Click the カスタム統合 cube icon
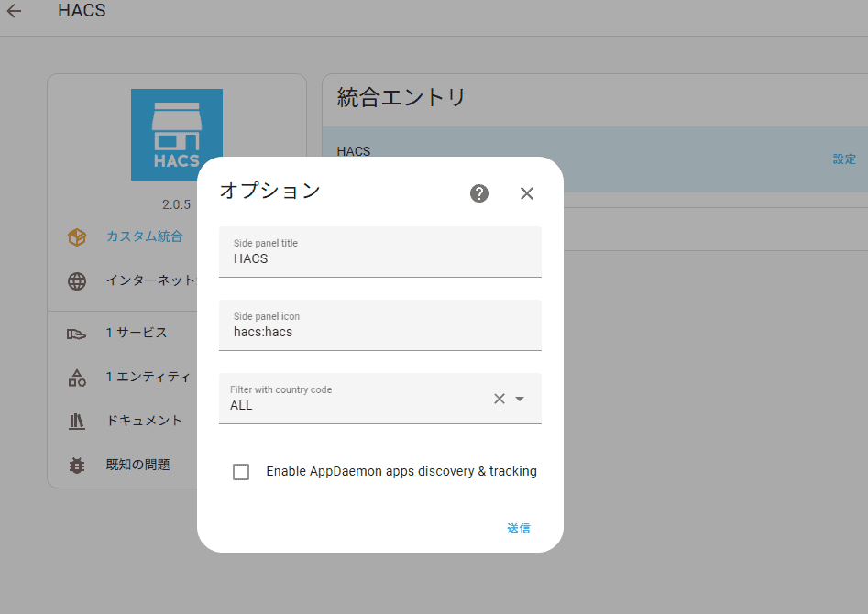The width and height of the screenshot is (868, 614). pos(77,237)
